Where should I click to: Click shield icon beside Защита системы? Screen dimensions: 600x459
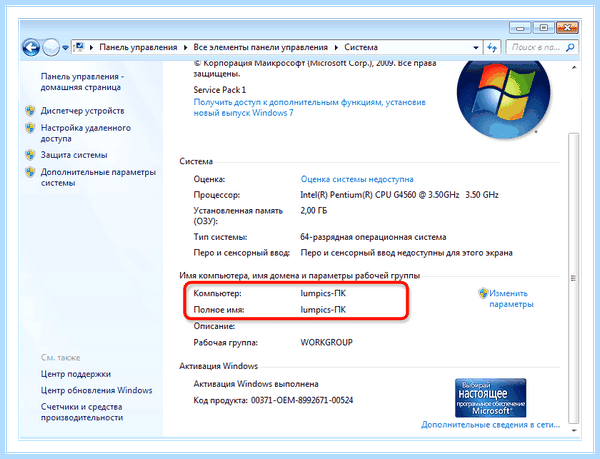point(30,155)
